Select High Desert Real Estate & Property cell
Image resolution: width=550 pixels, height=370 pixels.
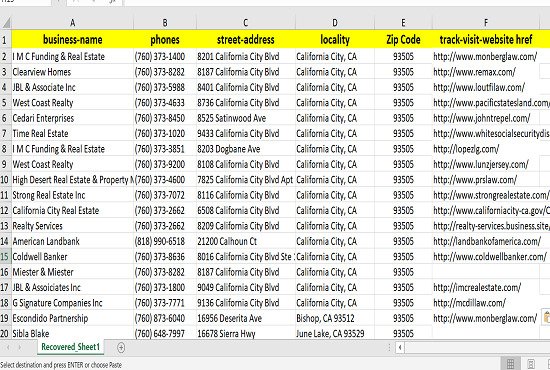coord(73,180)
